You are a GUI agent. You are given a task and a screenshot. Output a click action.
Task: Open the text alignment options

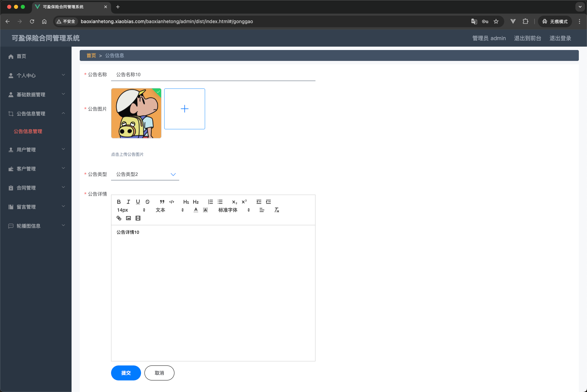[x=262, y=210]
